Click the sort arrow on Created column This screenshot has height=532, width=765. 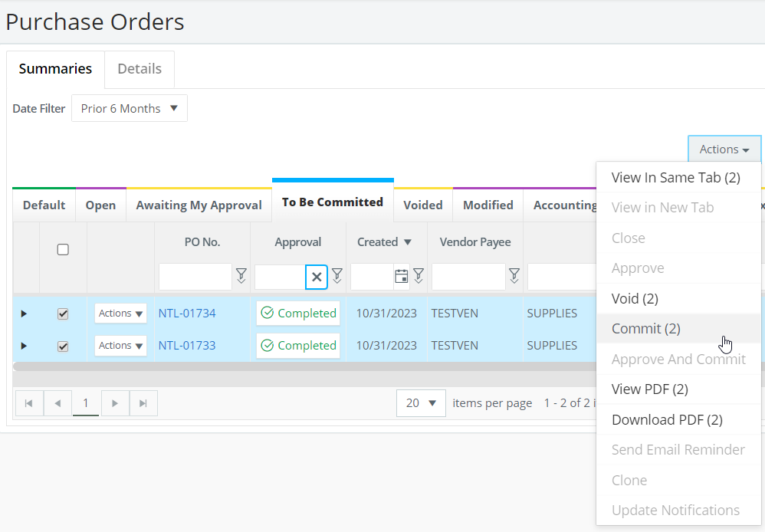(x=406, y=241)
